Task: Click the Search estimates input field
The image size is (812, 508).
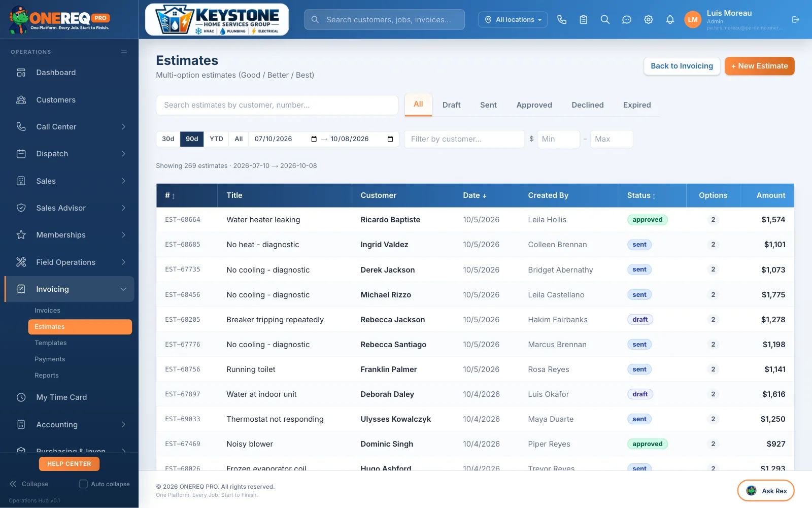Action: [277, 105]
